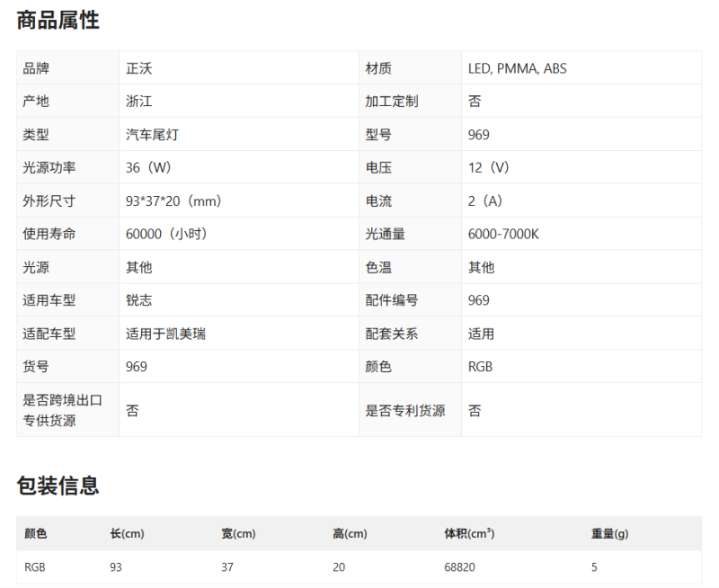
Task: Click the 商品属性 section heading
Action: [58, 21]
